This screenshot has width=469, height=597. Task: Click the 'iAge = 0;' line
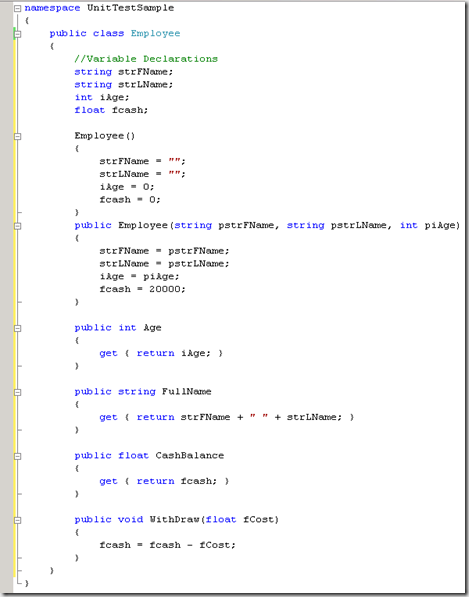click(x=127, y=187)
